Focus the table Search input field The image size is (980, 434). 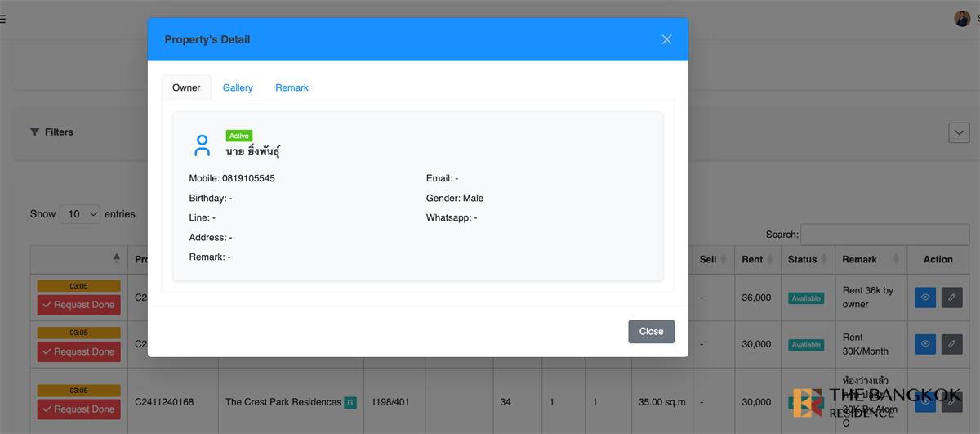[x=873, y=235]
